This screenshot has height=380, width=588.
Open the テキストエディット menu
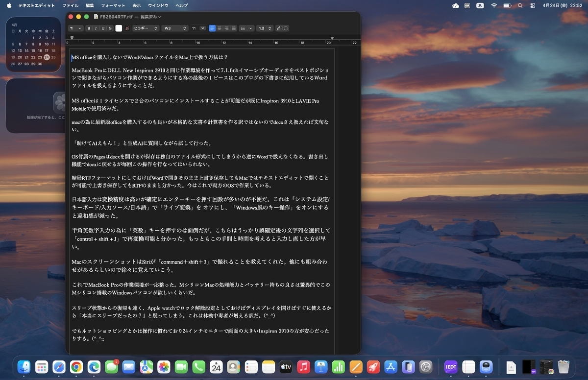(37, 5)
